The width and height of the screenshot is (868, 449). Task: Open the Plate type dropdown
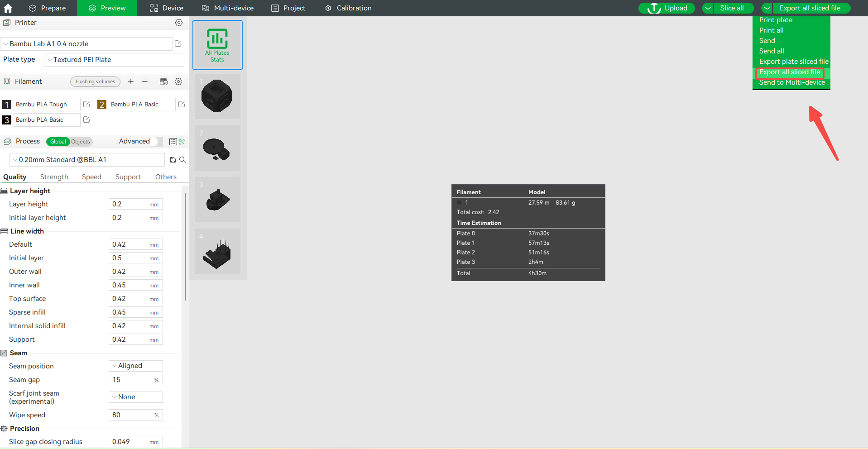114,60
